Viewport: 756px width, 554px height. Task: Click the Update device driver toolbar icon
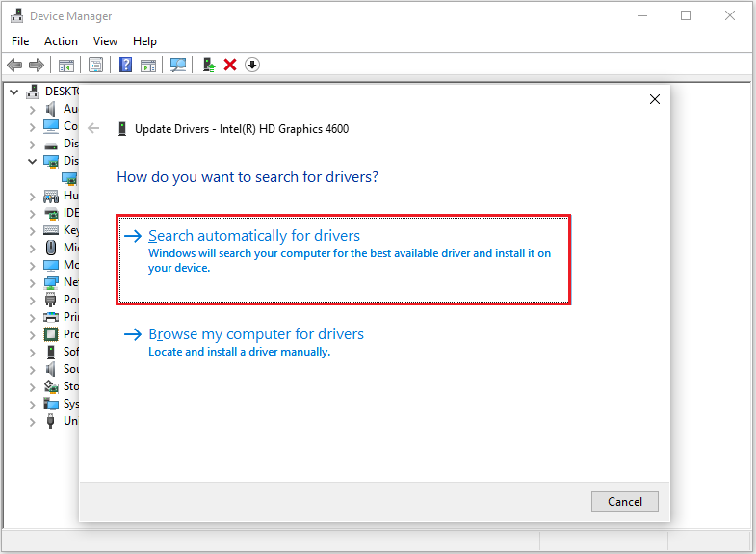[x=208, y=65]
